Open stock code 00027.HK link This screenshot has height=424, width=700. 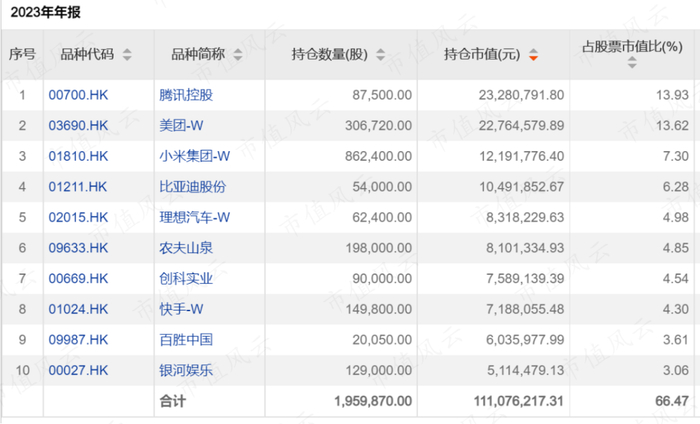click(78, 370)
